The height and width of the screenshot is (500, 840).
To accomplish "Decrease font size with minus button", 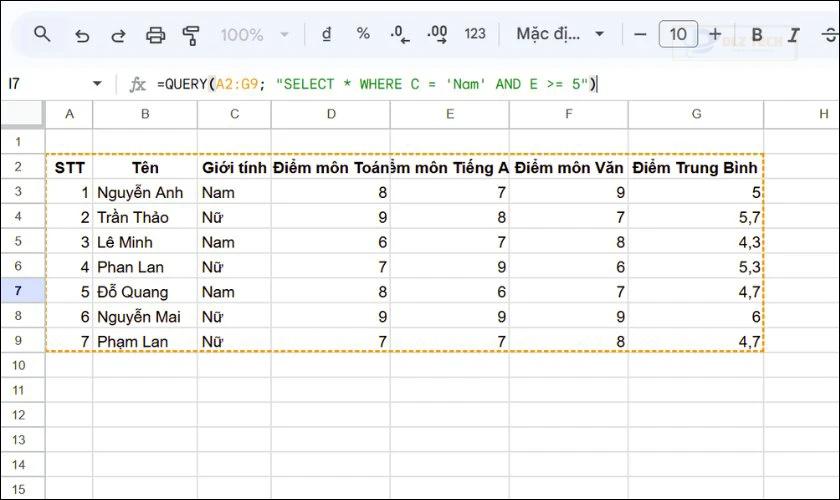I will click(x=640, y=34).
